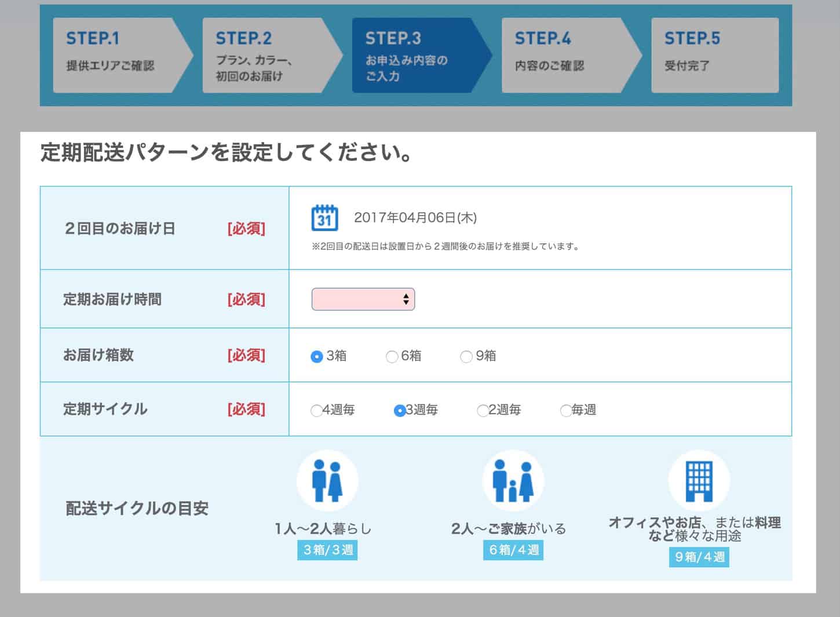
Task: Choose the 毎週 delivery cycle
Action: (565, 411)
